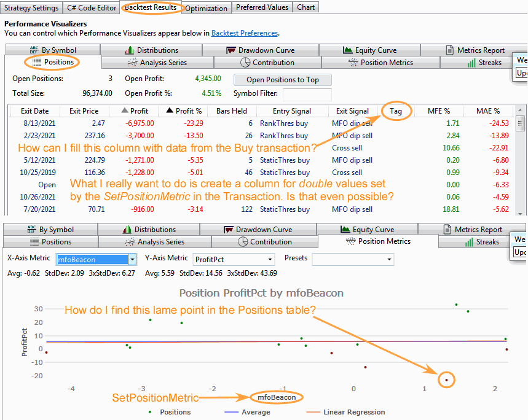Screen dimensions: 528x420
Task: Open the X-Axis Metric mfoBeacon dropdown
Action: click(x=131, y=259)
